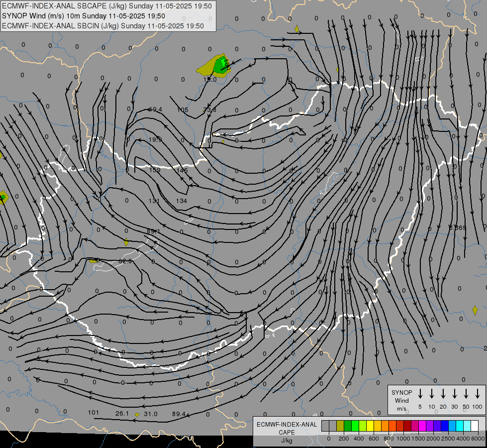Click the 1000 tick on CAPE legend

point(403,439)
